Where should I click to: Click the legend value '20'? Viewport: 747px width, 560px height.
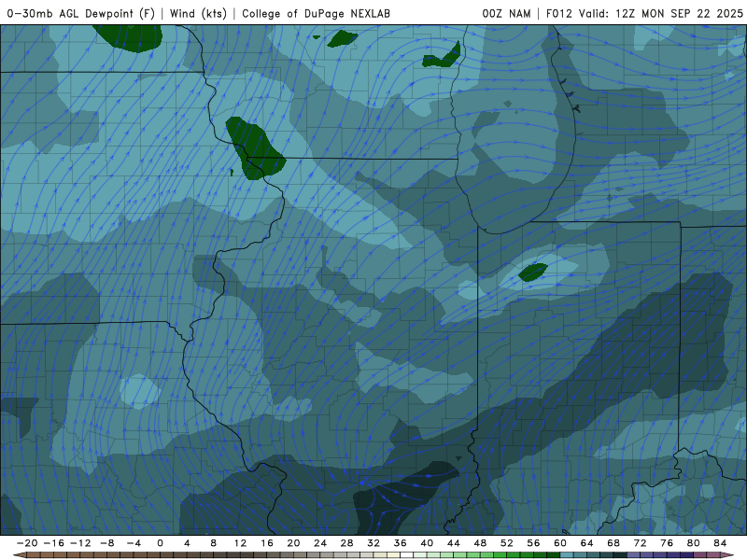pyautogui.click(x=293, y=543)
